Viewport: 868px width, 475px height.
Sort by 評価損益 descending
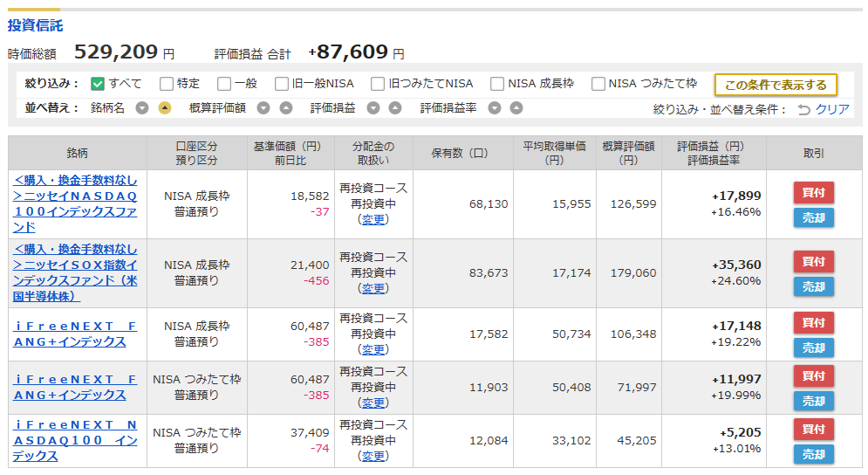coord(373,108)
